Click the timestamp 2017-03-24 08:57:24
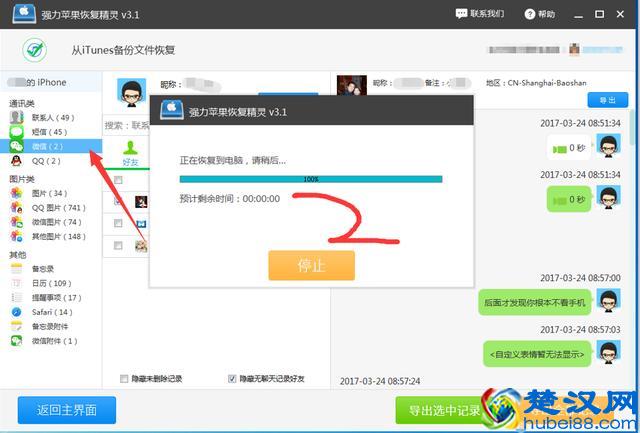640x433 pixels. click(x=380, y=382)
